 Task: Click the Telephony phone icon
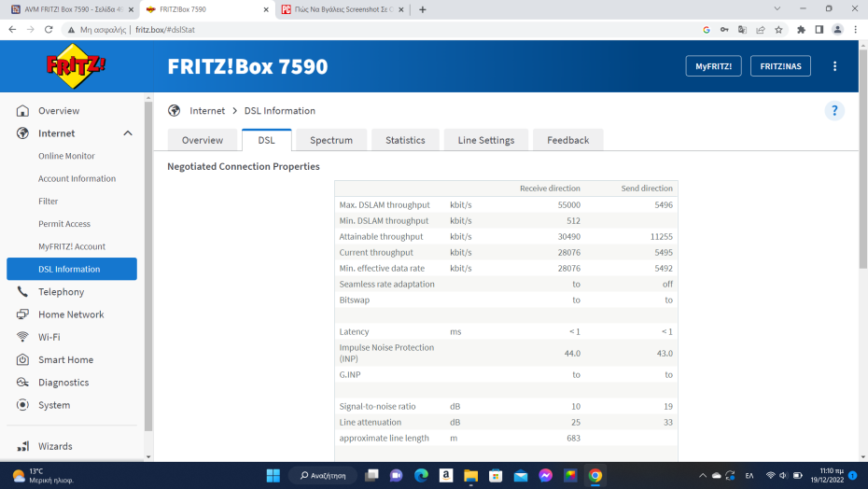(x=22, y=292)
